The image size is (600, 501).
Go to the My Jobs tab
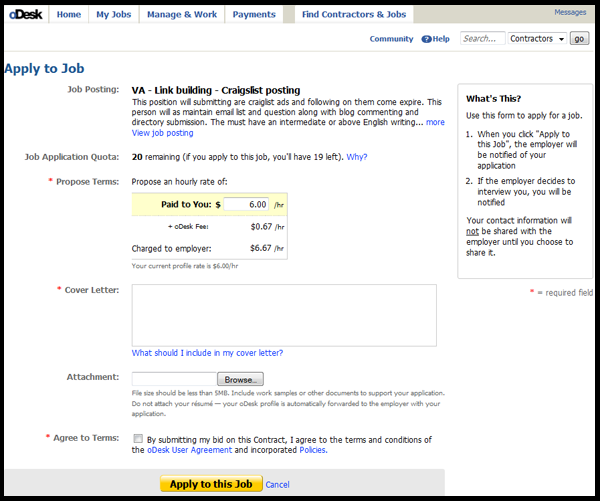114,15
